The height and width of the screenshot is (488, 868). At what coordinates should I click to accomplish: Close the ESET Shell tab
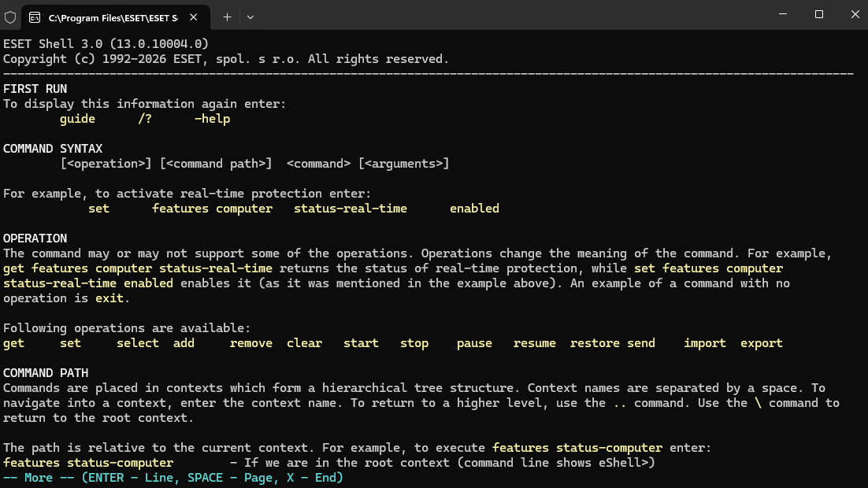[193, 17]
